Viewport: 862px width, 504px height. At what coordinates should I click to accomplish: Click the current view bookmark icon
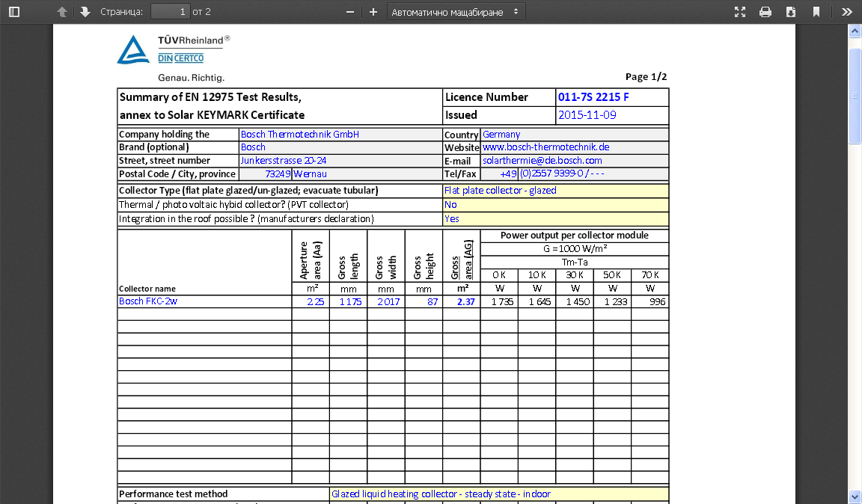click(x=816, y=12)
